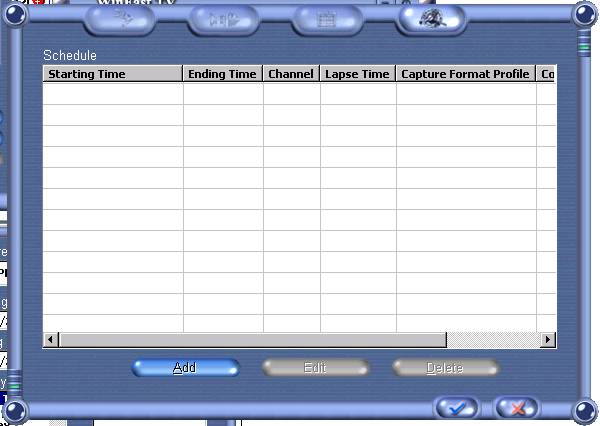
Task: Click the Add schedule button
Action: click(x=186, y=368)
